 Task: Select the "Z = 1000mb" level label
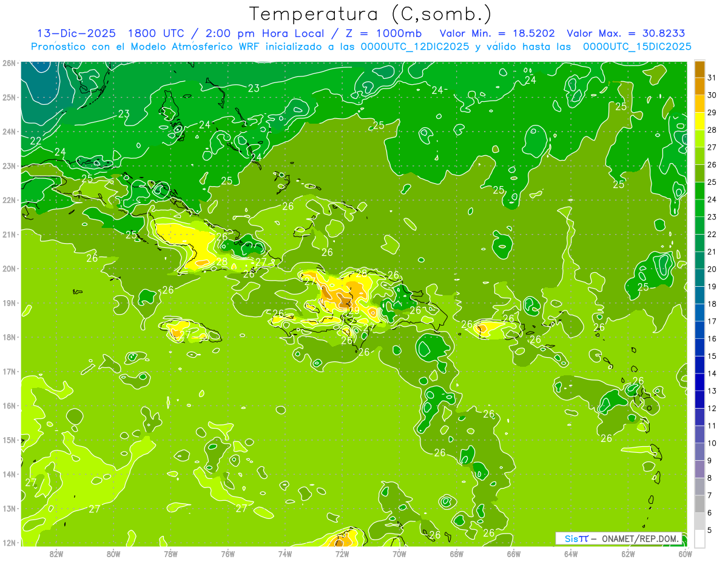point(383,34)
